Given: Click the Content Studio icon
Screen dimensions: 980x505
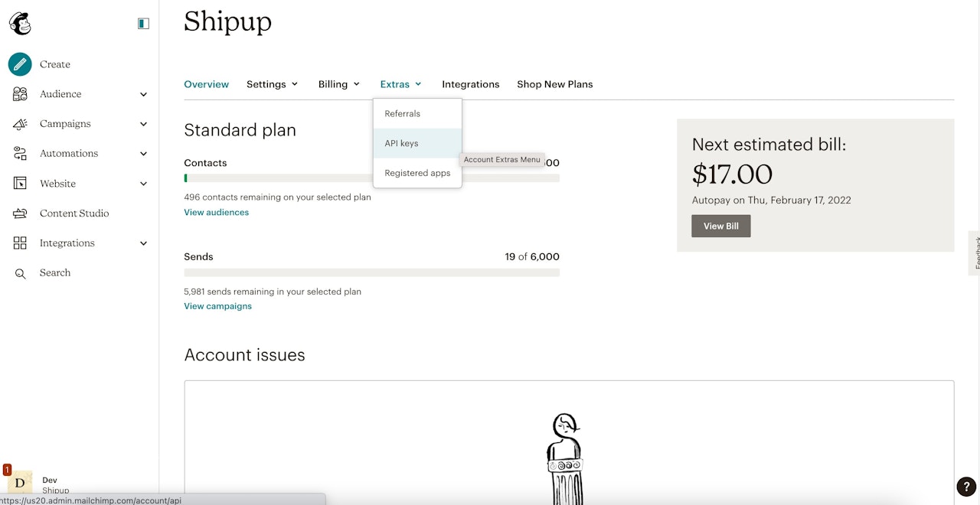Looking at the screenshot, I should coord(20,213).
